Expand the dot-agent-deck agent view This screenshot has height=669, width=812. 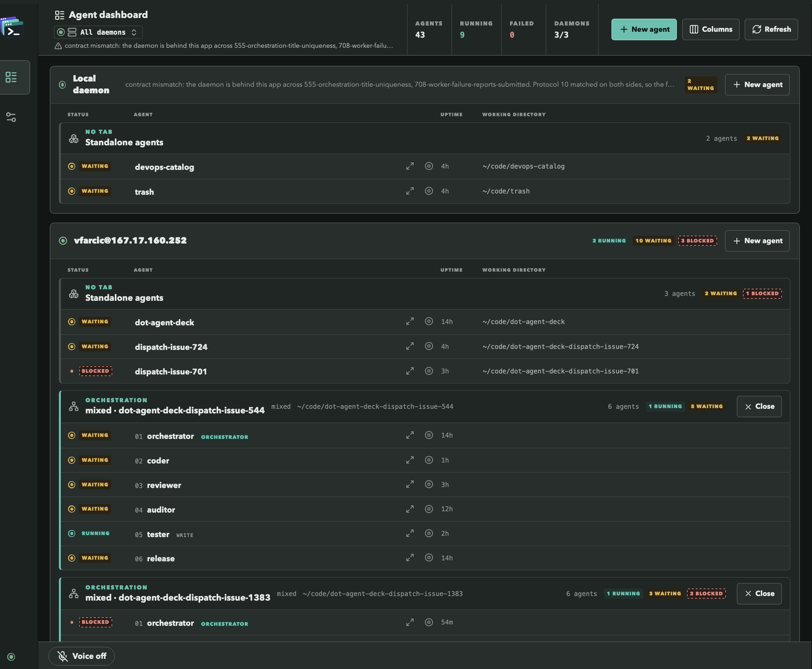click(x=410, y=321)
